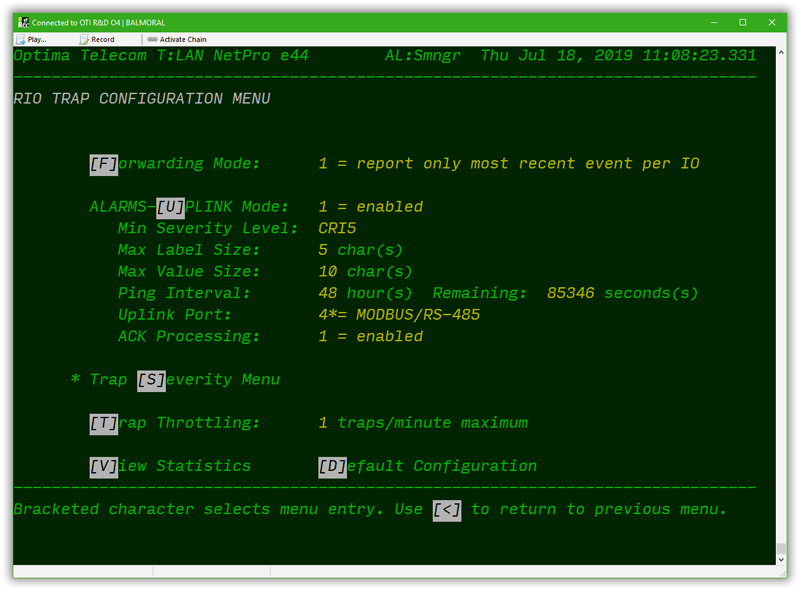This screenshot has height=591, width=800.
Task: Click the Activate Chain link icon
Action: [x=152, y=39]
